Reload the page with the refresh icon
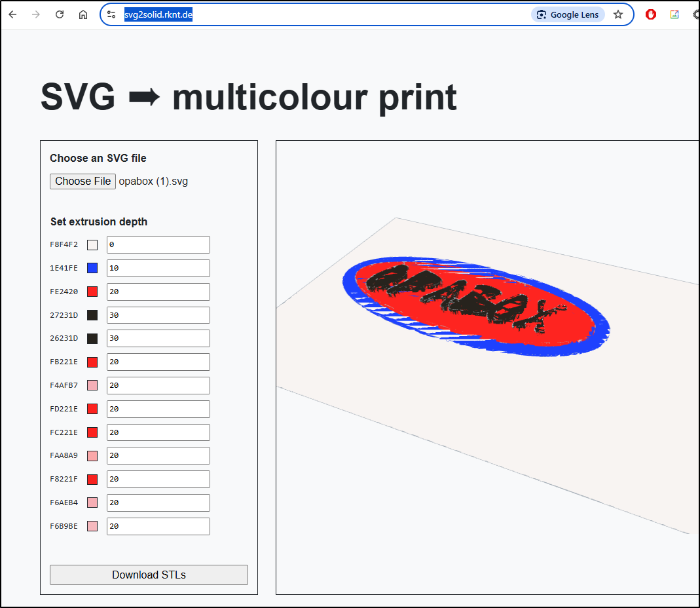700x608 pixels. tap(60, 14)
